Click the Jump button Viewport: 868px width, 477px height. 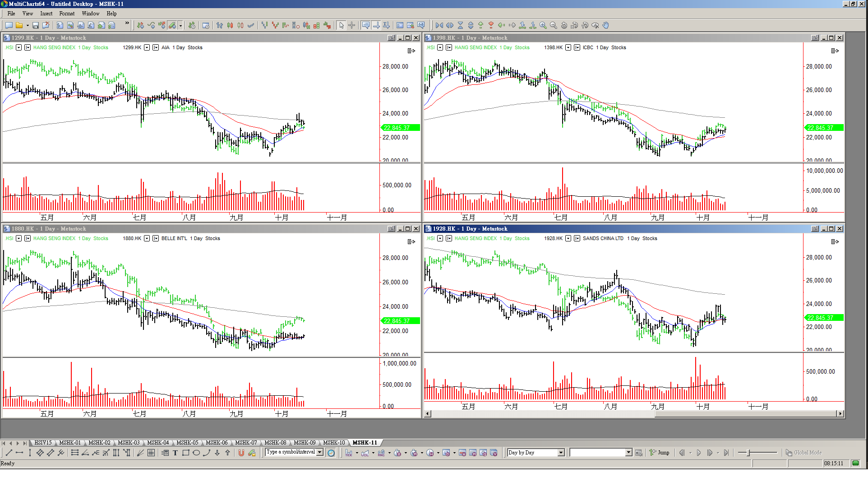660,453
